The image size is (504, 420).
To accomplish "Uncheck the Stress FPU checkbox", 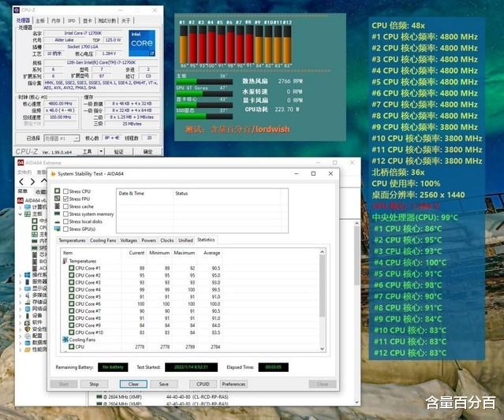I will pos(65,199).
